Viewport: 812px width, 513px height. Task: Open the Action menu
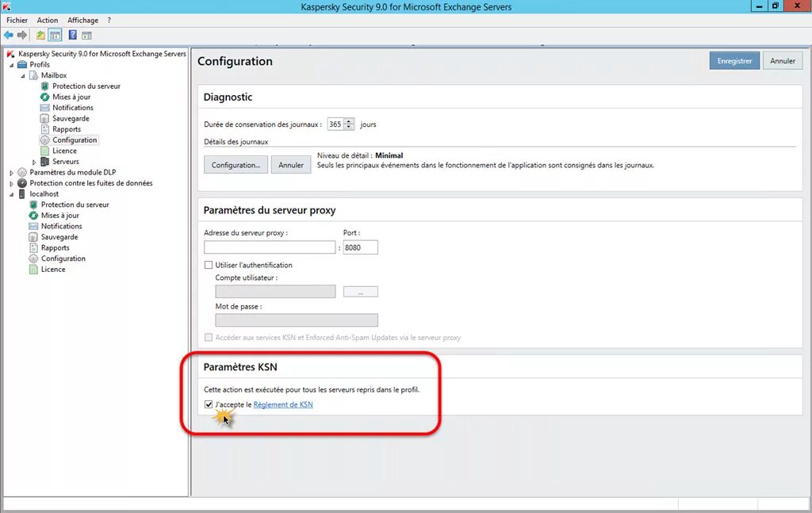47,20
